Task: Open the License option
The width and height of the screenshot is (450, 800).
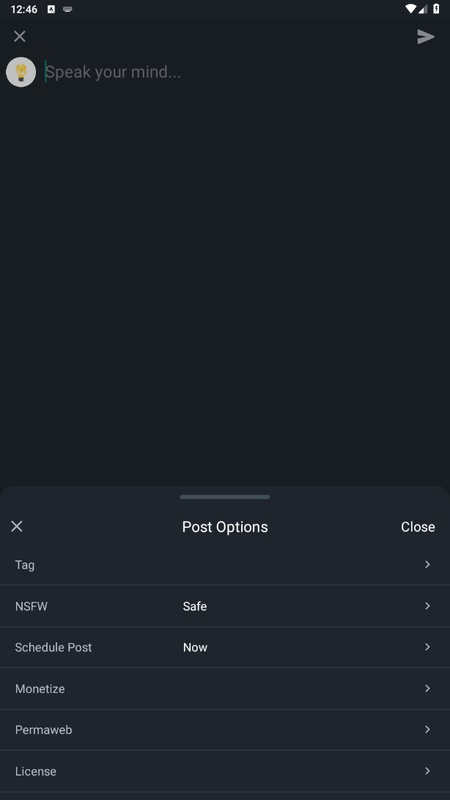Action: tap(225, 771)
